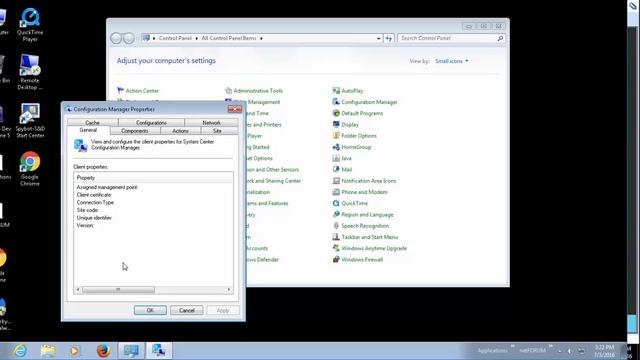Select Assigned management point row
Viewport: 640px width, 360px height.
coord(107,187)
